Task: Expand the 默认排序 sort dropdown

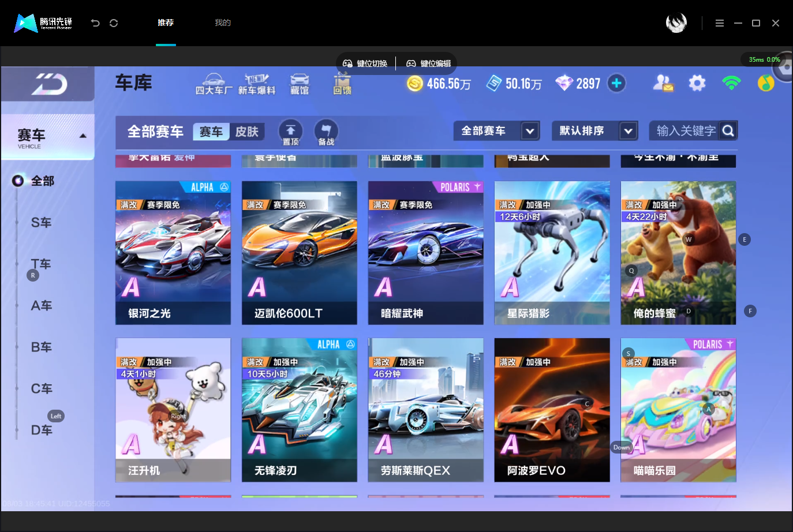Action: click(x=595, y=131)
